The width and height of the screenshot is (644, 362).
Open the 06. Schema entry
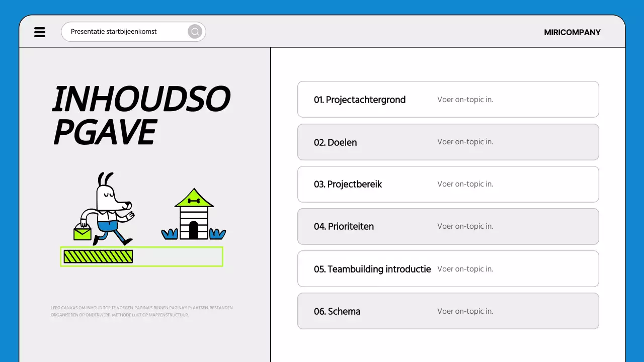pyautogui.click(x=337, y=311)
